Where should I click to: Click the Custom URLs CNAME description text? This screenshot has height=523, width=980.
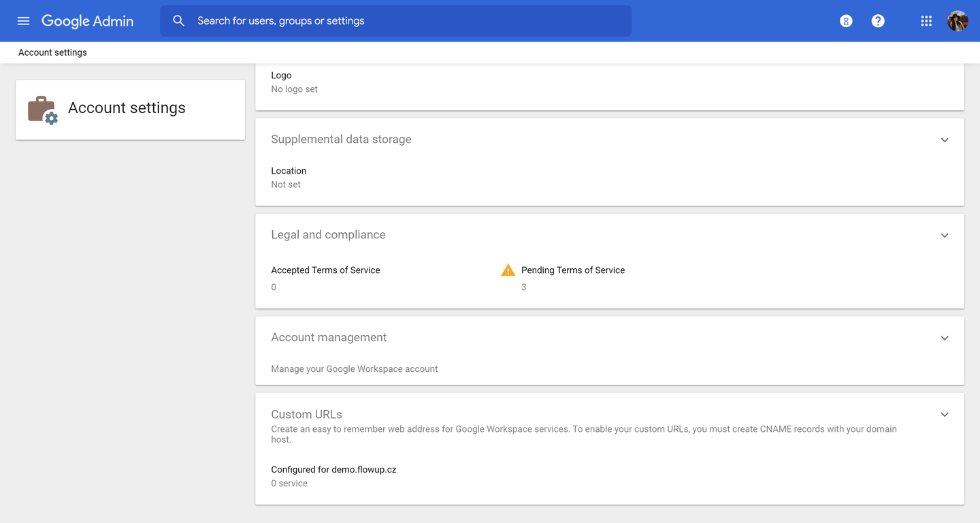click(584, 434)
